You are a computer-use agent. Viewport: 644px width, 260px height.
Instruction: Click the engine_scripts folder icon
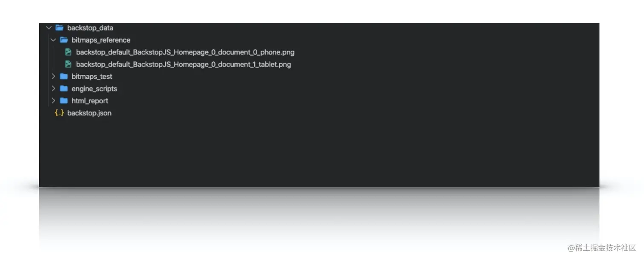tap(64, 89)
